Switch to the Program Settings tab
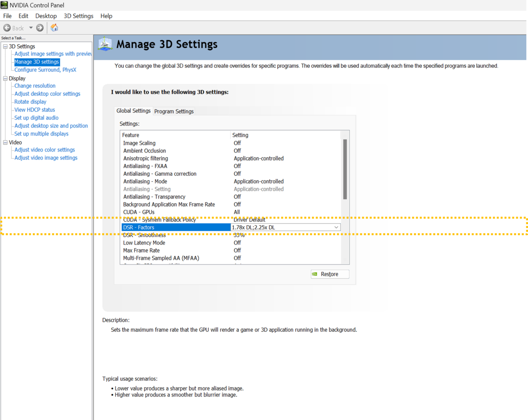This screenshot has height=420, width=528. [174, 112]
